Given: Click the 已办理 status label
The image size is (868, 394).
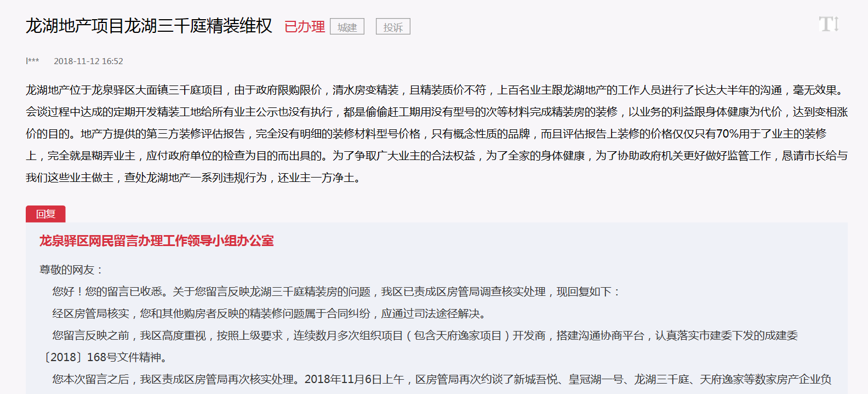Looking at the screenshot, I should pos(305,26).
